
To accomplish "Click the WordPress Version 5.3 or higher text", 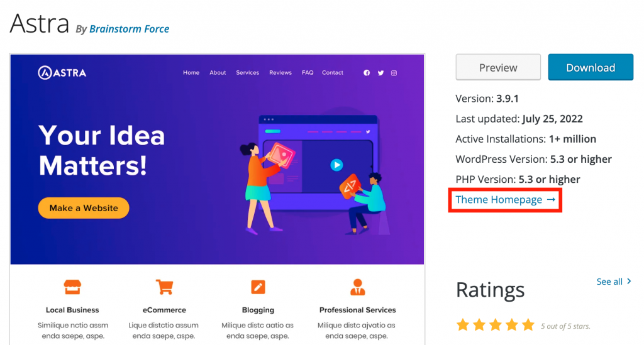I will (533, 159).
